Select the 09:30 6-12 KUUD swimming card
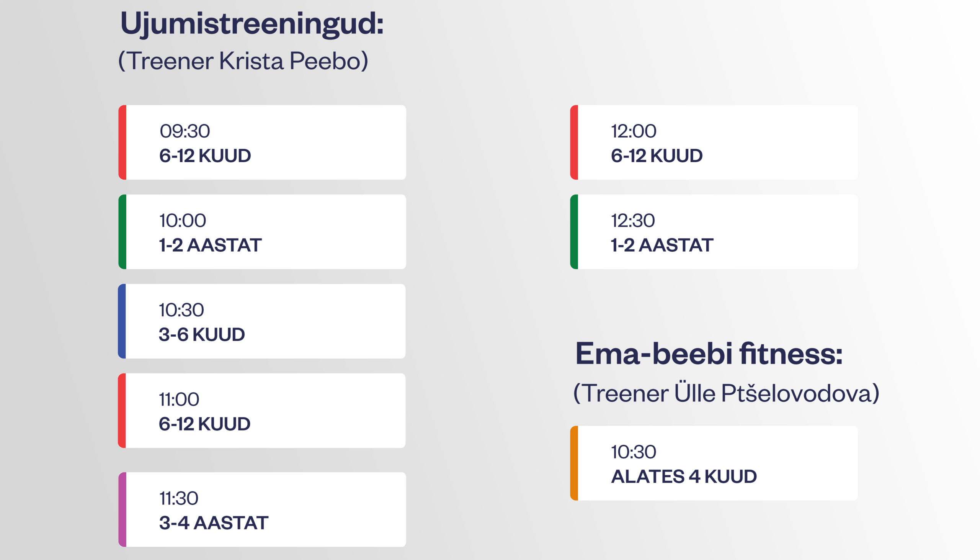This screenshot has height=560, width=980. coord(262,142)
